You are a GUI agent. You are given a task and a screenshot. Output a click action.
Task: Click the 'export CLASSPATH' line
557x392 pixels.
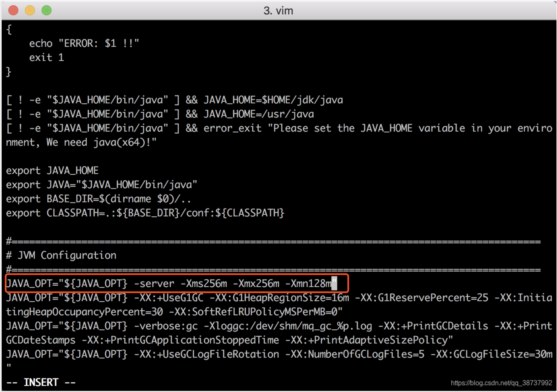(145, 213)
